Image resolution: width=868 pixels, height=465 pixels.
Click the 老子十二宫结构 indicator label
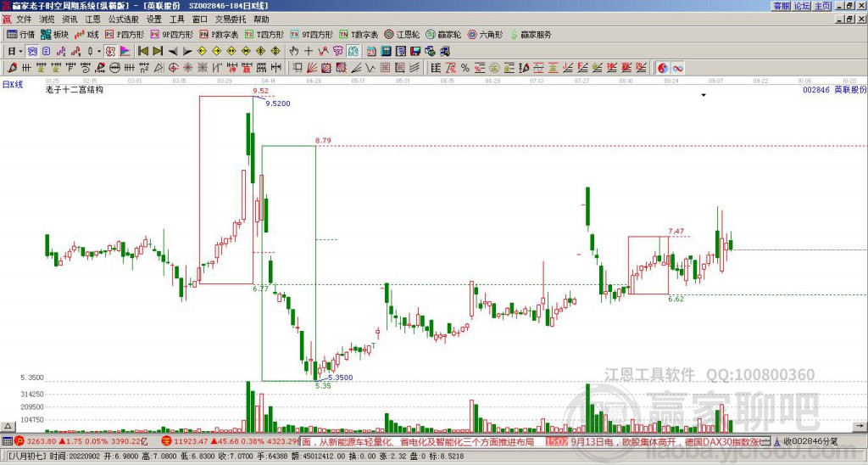(x=75, y=89)
